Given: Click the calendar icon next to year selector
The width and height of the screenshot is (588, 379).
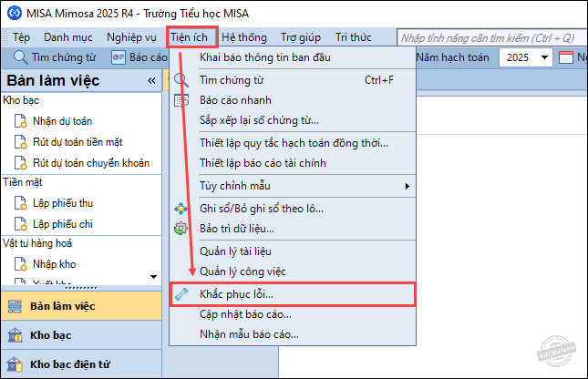Looking at the screenshot, I should click(x=565, y=57).
